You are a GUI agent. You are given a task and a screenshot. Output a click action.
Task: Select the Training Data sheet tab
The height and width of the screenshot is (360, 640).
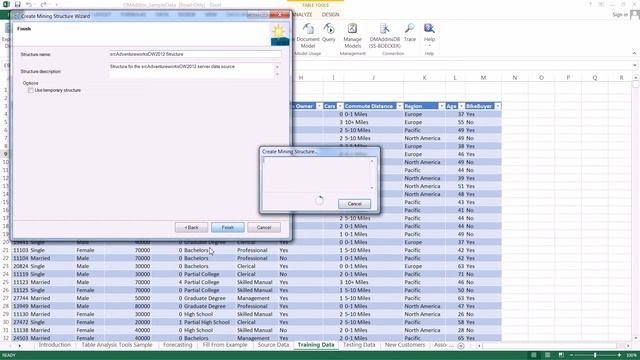click(316, 345)
